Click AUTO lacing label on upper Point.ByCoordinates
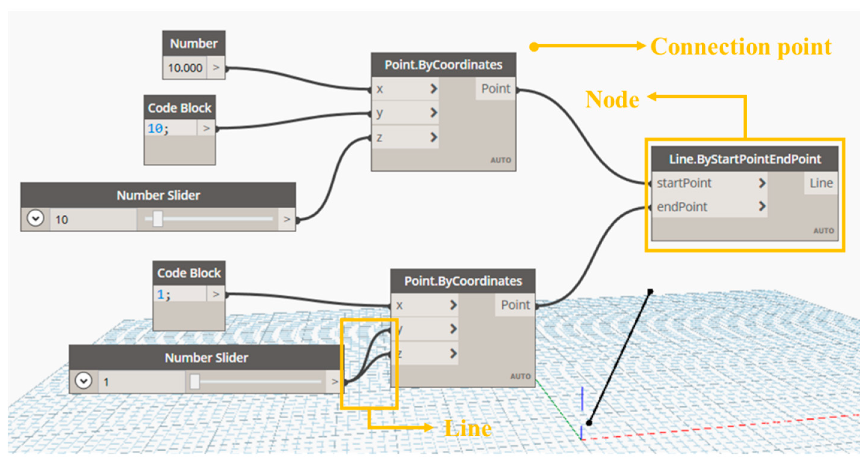The width and height of the screenshot is (868, 463). pos(501,160)
